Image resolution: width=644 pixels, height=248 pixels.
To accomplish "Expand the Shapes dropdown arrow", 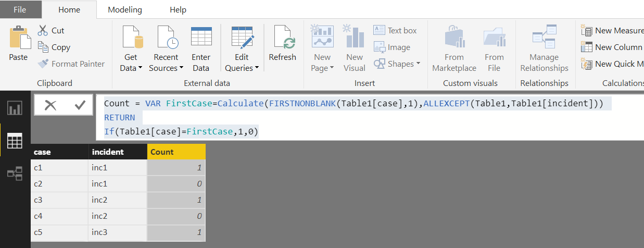I will tap(418, 64).
